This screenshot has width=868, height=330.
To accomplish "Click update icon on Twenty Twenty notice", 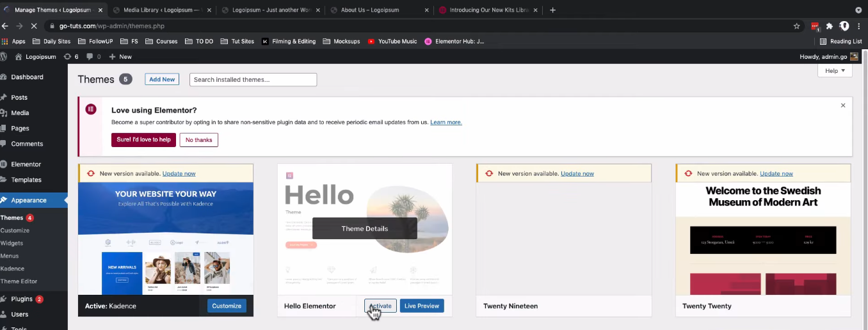I will (688, 173).
